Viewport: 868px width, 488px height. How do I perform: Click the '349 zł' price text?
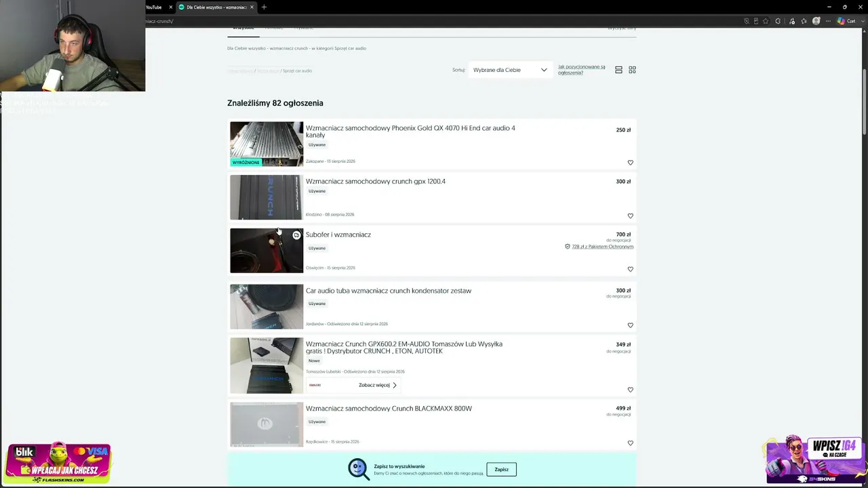pos(623,344)
